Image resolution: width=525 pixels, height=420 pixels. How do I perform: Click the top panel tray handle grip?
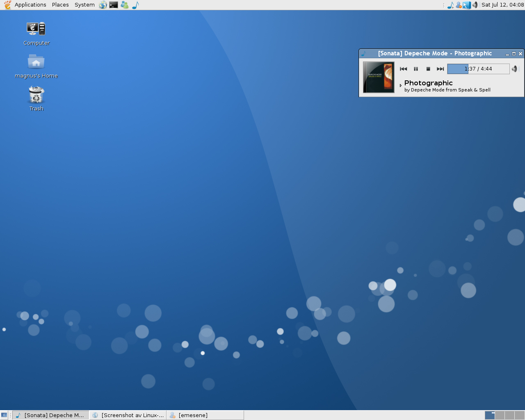(444, 5)
